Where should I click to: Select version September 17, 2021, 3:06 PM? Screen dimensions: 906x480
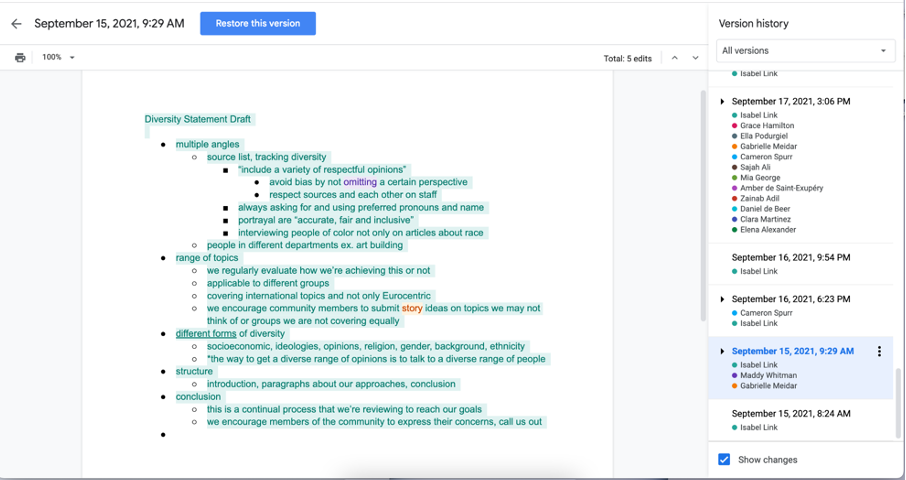coord(790,102)
